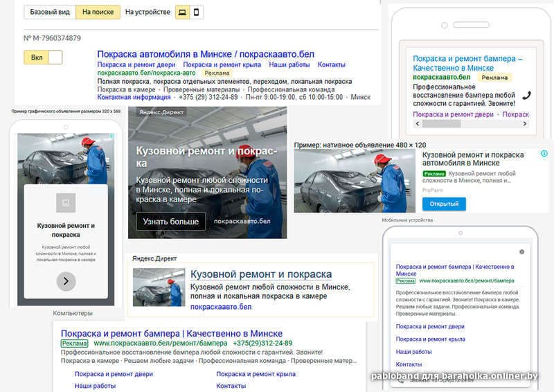Click Покраска и ремонт крыла in the lower mobile preview
The height and width of the screenshot is (392, 554).
click(430, 339)
